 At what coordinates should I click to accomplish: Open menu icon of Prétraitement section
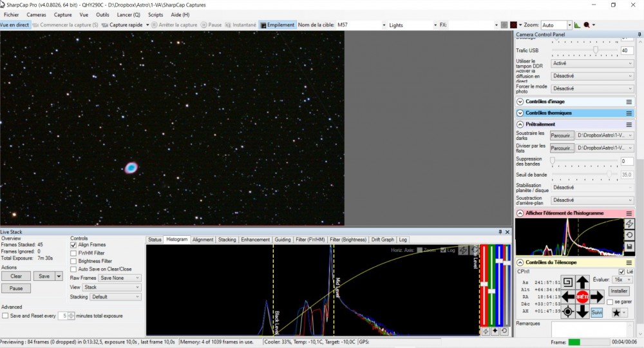click(x=629, y=124)
